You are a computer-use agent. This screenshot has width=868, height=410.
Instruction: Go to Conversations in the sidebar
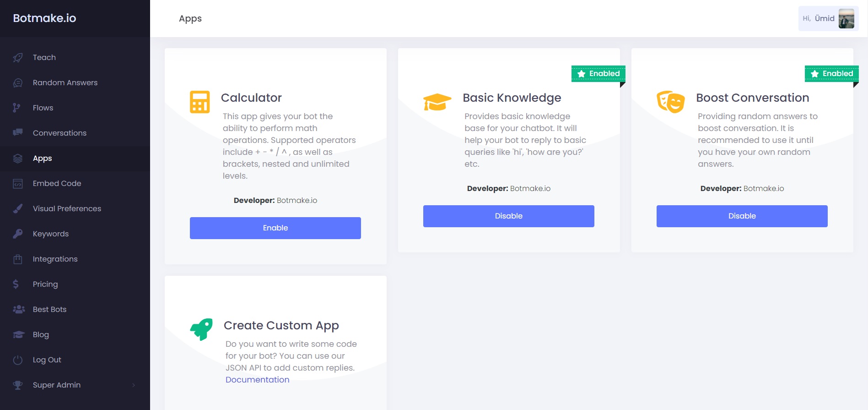[x=59, y=133]
